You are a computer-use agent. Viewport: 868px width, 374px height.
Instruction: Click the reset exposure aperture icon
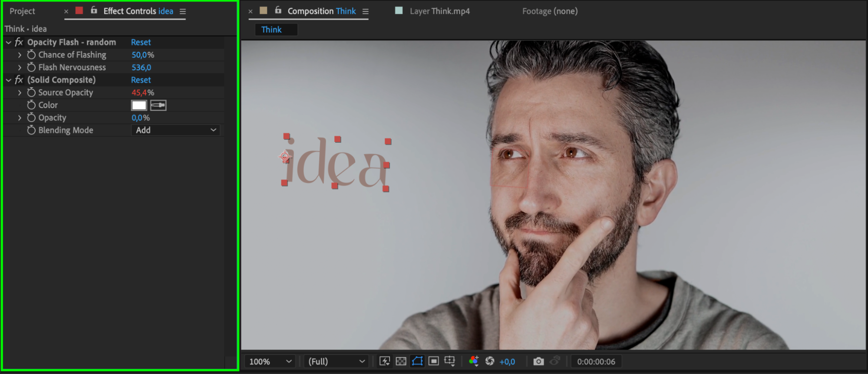coord(490,361)
